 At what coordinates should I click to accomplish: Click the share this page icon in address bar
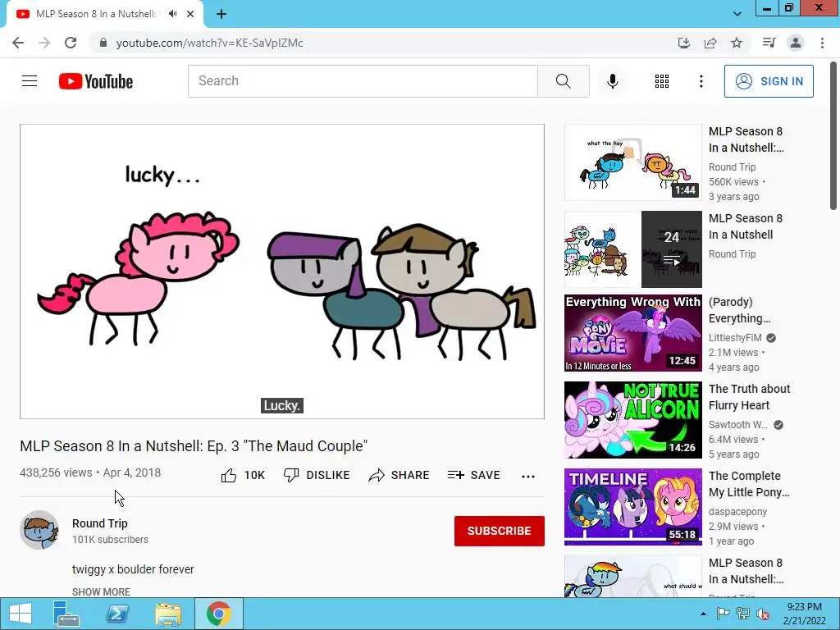[710, 43]
